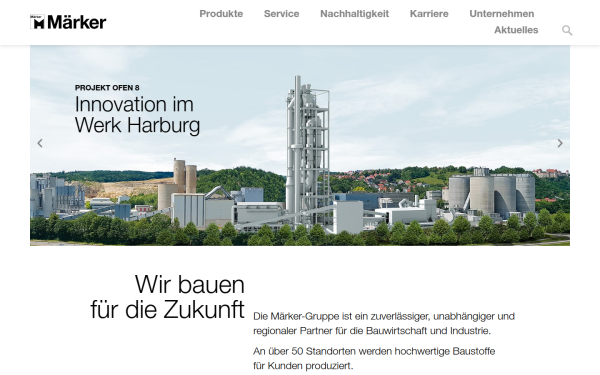Open the Unternehmen menu
Screen dimensions: 600x375
502,14
